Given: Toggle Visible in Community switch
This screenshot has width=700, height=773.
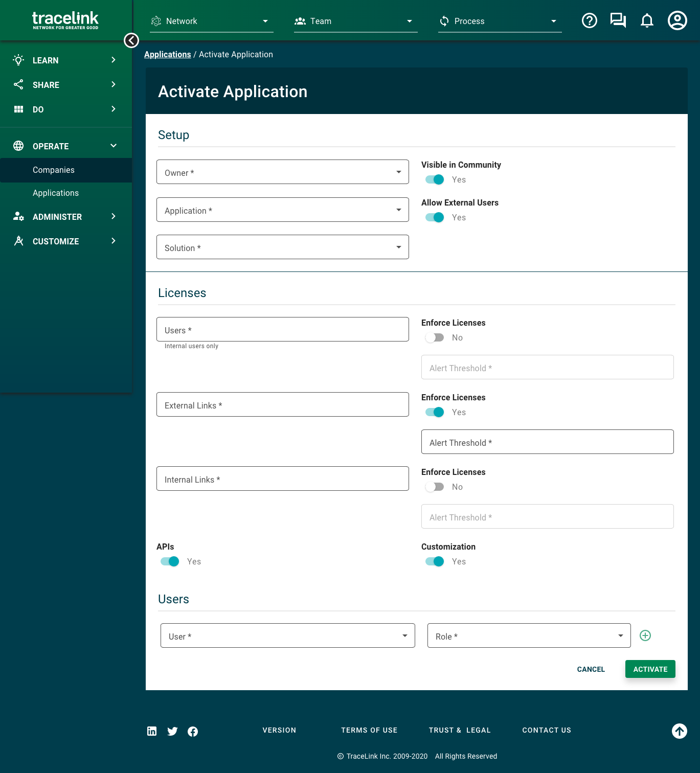Looking at the screenshot, I should [435, 179].
